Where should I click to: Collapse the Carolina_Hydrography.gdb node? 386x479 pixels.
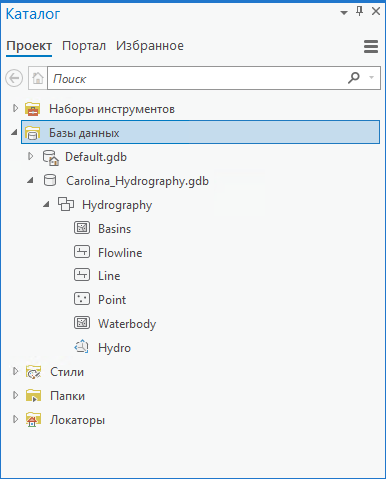pyautogui.click(x=30, y=181)
